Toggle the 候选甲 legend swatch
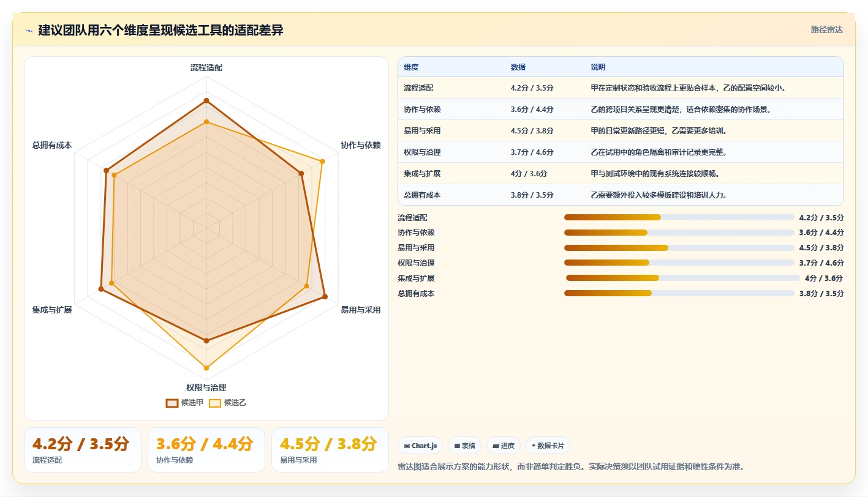This screenshot has height=497, width=868. (x=172, y=403)
